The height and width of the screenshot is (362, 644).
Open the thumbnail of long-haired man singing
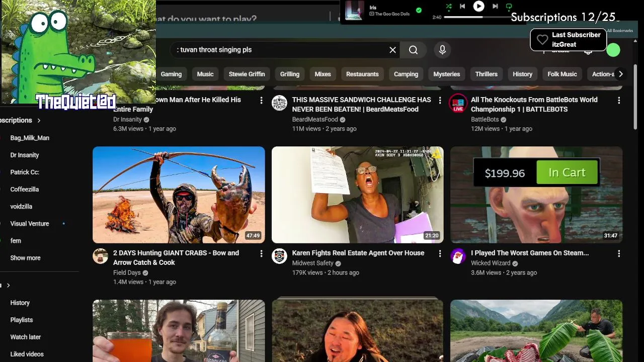point(358,331)
